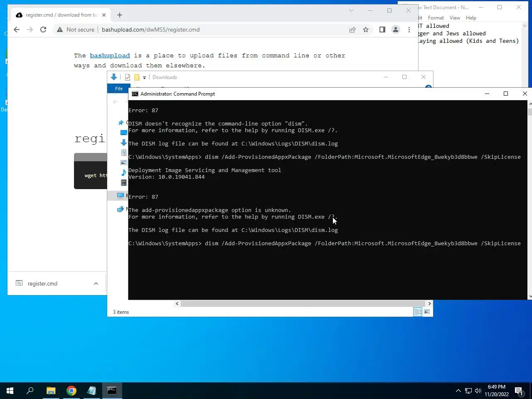Image resolution: width=532 pixels, height=399 pixels.
Task: Show hidden system tray icons
Action: (x=458, y=391)
